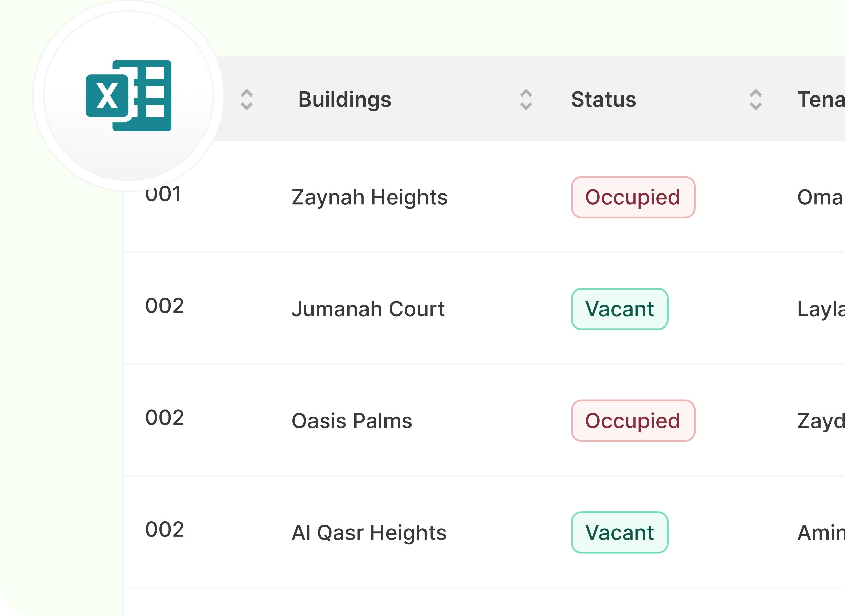The width and height of the screenshot is (845, 616).
Task: Click ID 002 in Oasis Palms row
Action: pyautogui.click(x=164, y=418)
